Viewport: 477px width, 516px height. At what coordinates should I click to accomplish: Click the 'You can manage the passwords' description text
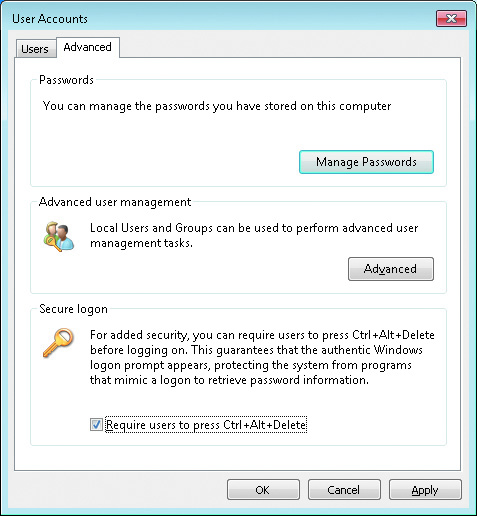(217, 106)
